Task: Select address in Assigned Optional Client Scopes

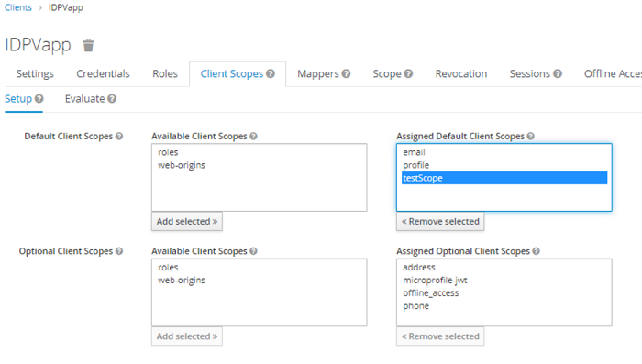Action: (504, 268)
